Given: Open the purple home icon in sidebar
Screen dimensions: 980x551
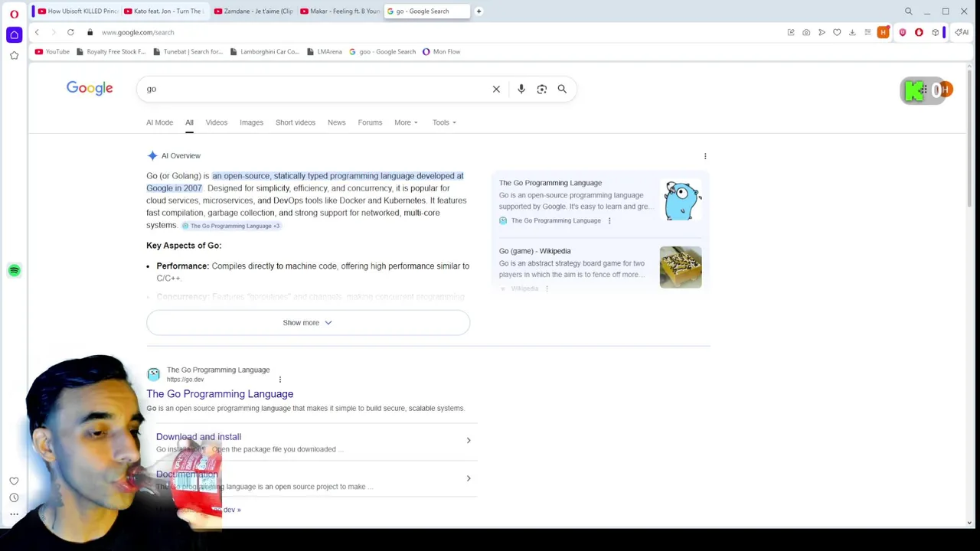Looking at the screenshot, I should [14, 34].
